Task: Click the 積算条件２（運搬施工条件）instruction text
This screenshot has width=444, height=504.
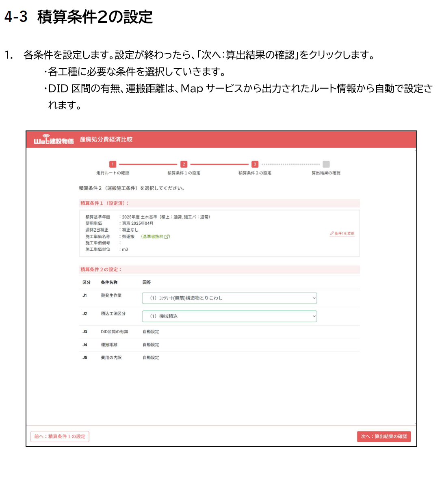Action: coord(132,188)
